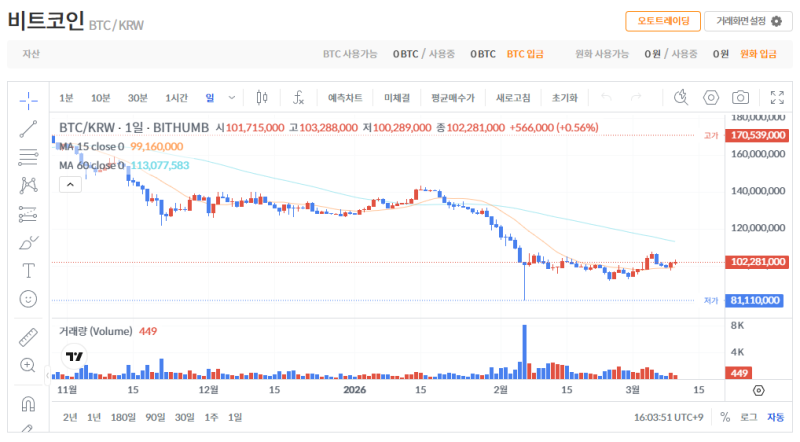
Task: Select the 일 daily interval
Action: 210,98
